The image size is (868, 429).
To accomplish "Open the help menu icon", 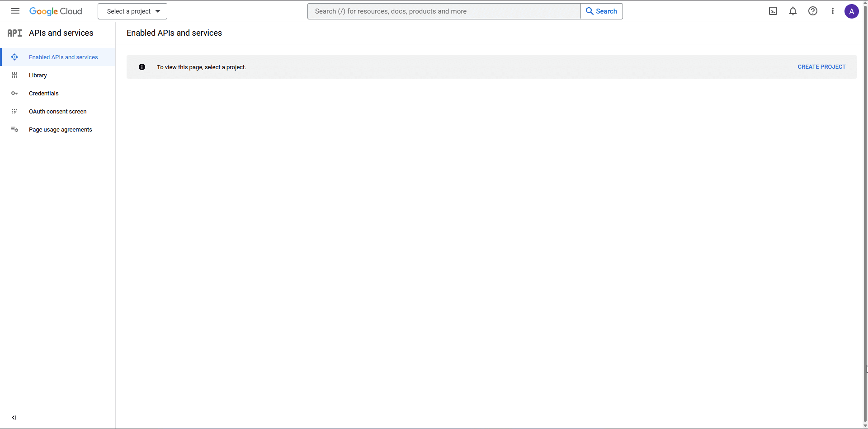I will pyautogui.click(x=812, y=11).
